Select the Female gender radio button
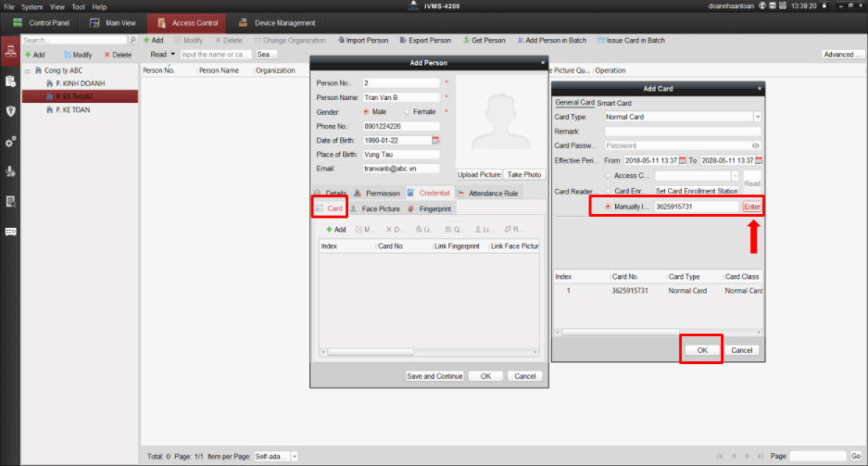 pos(406,111)
